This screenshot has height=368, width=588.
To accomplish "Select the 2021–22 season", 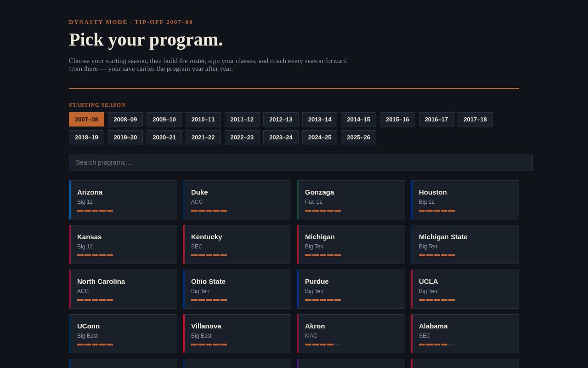I will 203,137.
